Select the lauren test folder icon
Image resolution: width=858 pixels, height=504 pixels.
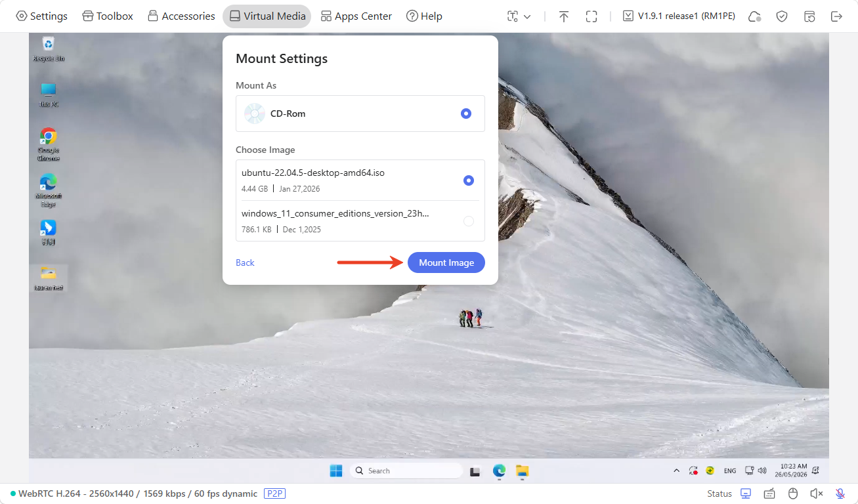pyautogui.click(x=49, y=278)
